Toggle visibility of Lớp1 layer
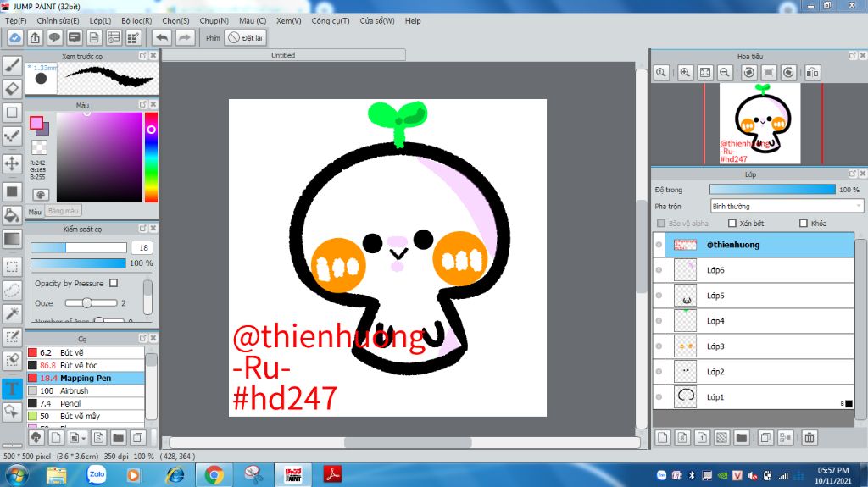The height and width of the screenshot is (487, 868). (x=659, y=396)
